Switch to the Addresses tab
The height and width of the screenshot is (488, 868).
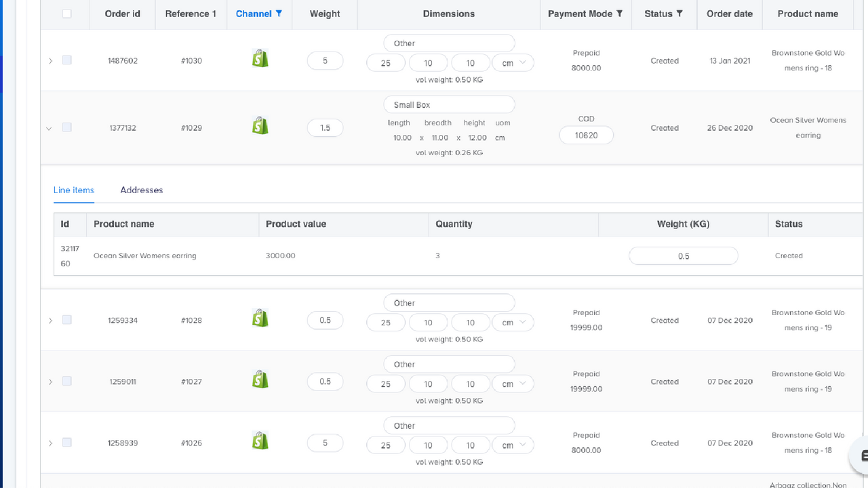click(x=142, y=190)
